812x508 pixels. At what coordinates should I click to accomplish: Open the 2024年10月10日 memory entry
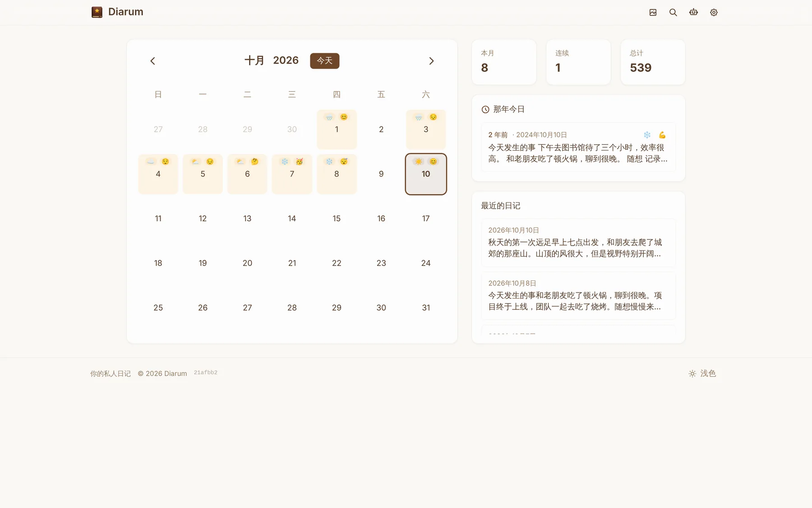pyautogui.click(x=578, y=147)
